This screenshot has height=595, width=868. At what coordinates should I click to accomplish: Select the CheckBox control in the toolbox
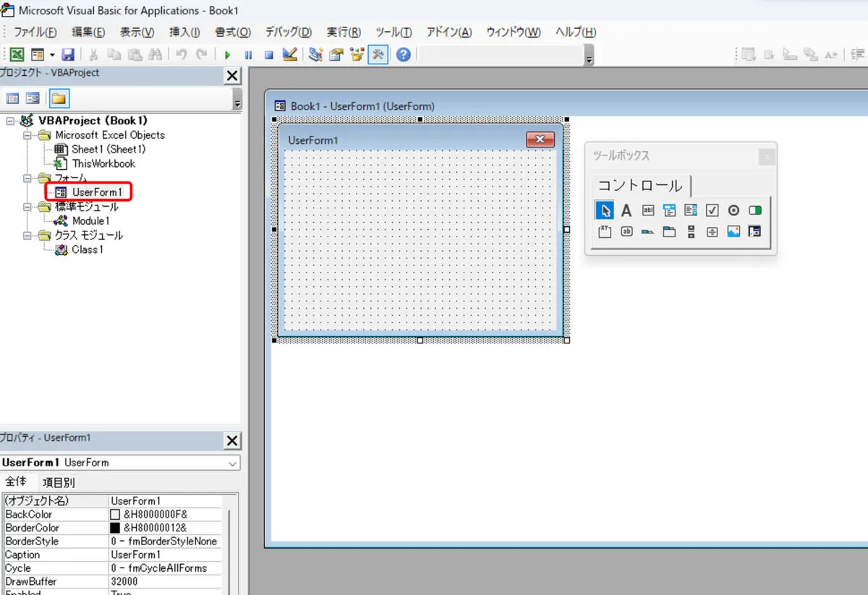pos(712,210)
